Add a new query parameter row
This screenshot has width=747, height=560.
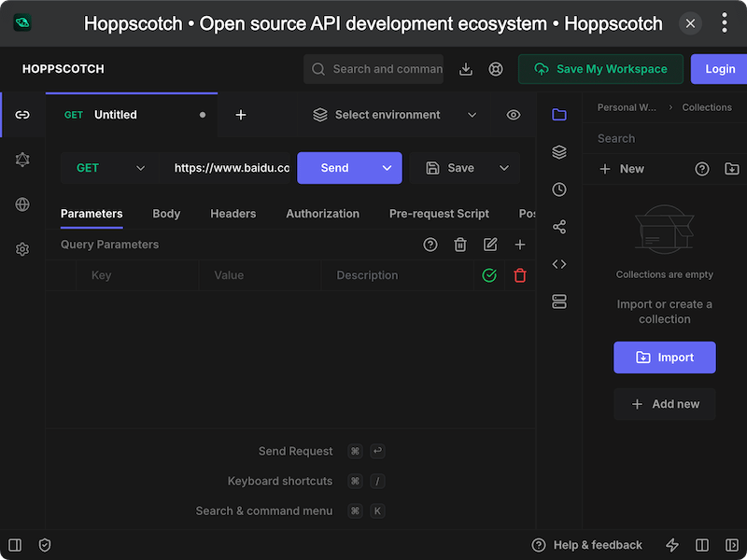520,245
